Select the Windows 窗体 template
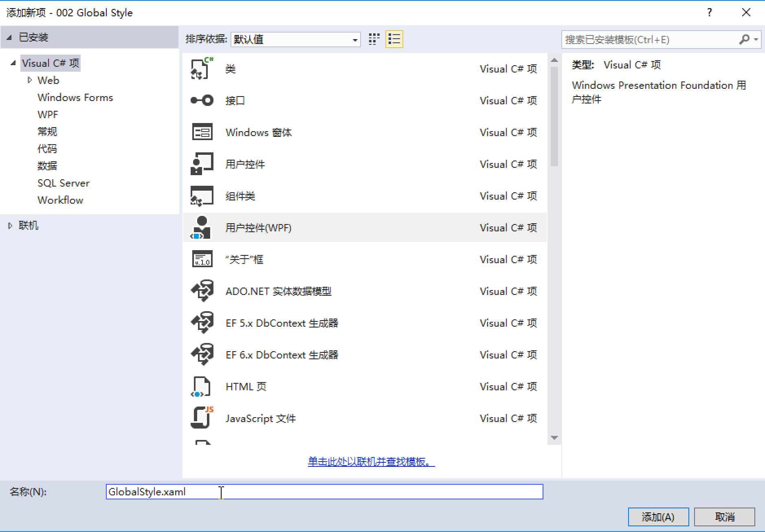This screenshot has width=765, height=532. coord(258,132)
